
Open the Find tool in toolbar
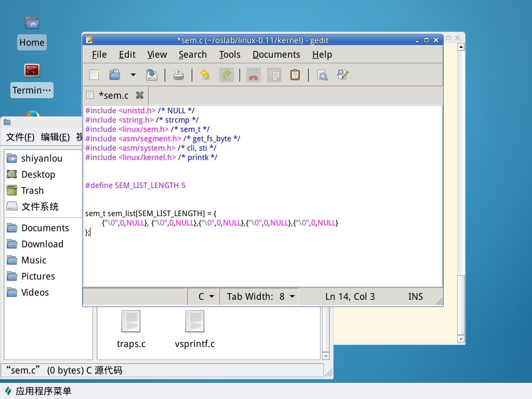(x=322, y=75)
